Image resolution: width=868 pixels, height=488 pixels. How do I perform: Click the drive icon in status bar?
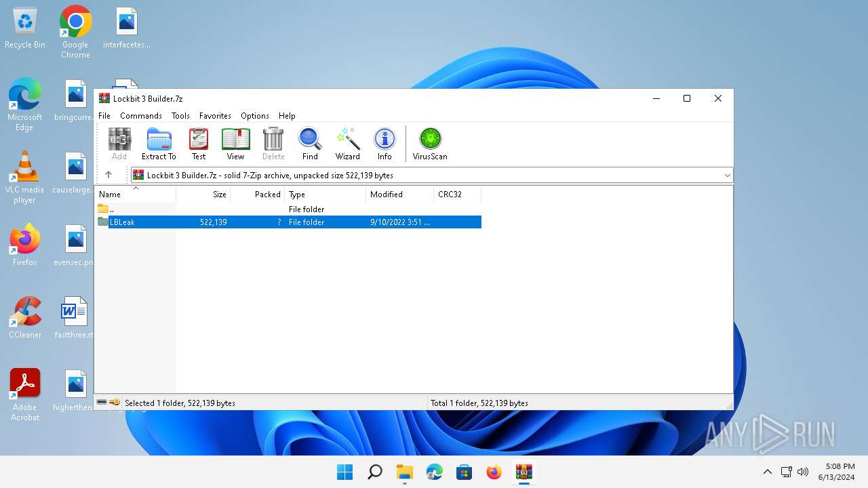102,403
